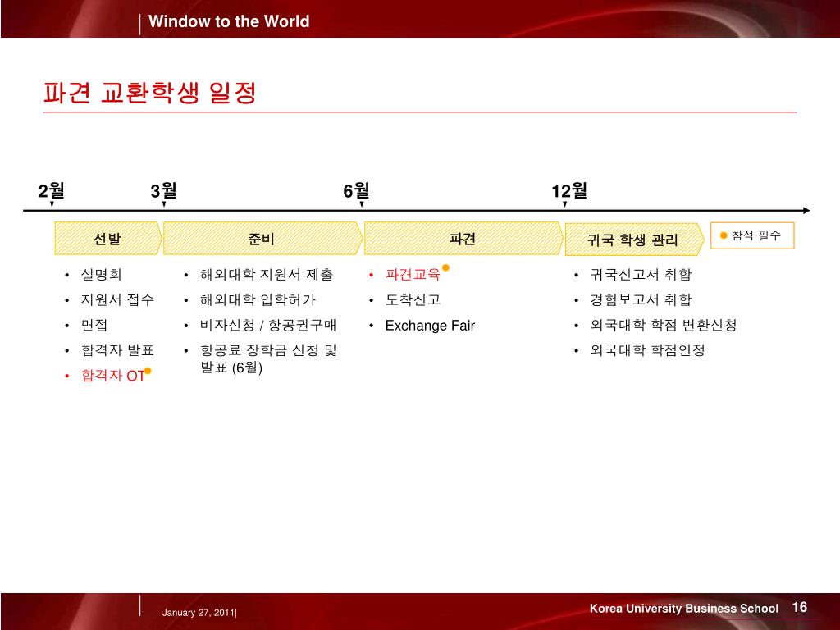
Task: Click the January 27, 2011 footer date
Action: pyautogui.click(x=199, y=613)
